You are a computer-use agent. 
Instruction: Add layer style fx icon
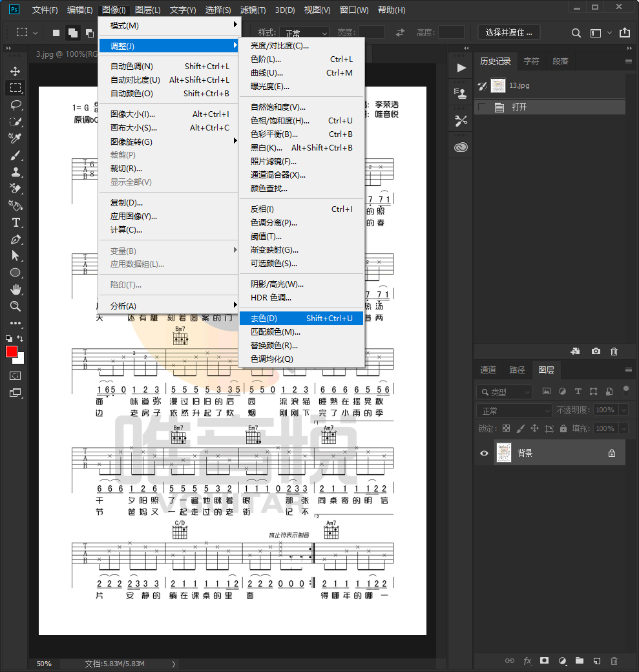tap(527, 661)
